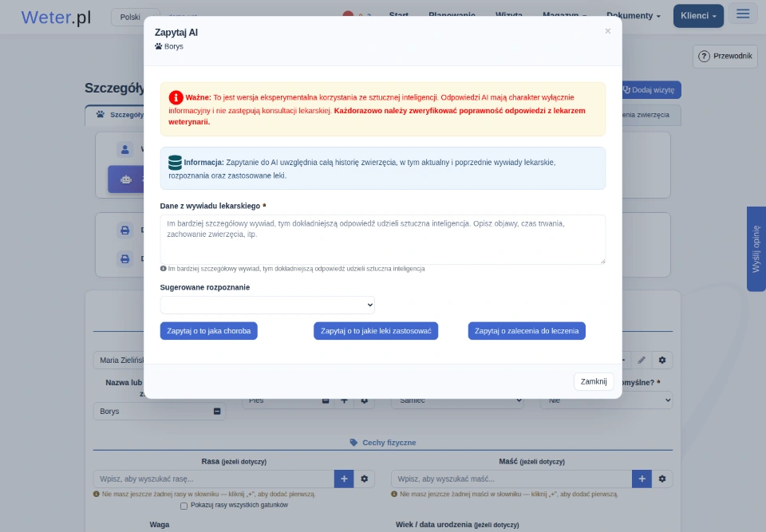The image size is (766, 532).
Task: Open the Maść settings gear
Action: [662, 479]
